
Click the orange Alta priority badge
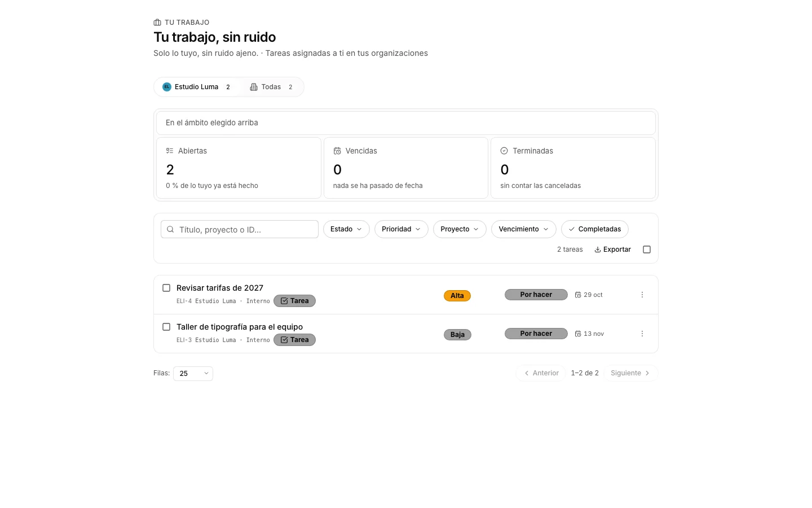pyautogui.click(x=457, y=296)
